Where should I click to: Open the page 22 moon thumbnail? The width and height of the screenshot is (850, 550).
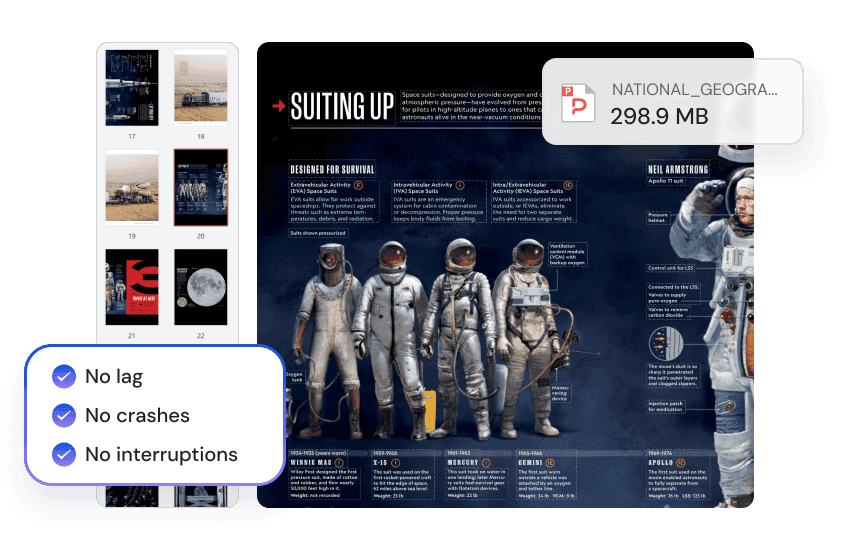[201, 287]
